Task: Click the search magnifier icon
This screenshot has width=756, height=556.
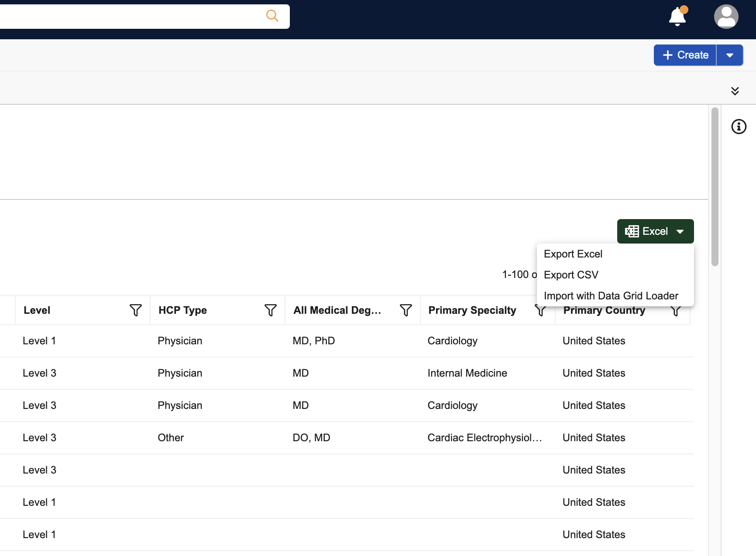Action: [272, 16]
